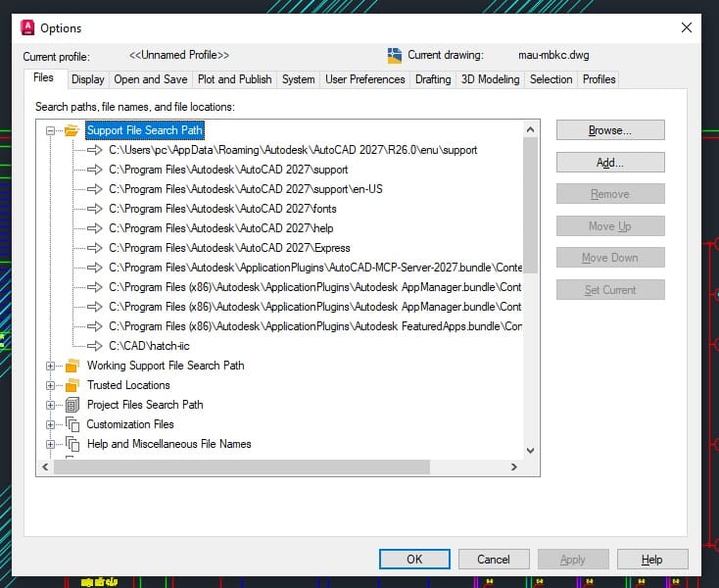
Task: Click the arrow icon beside AutoCAD 2027\fonts path
Action: click(94, 209)
